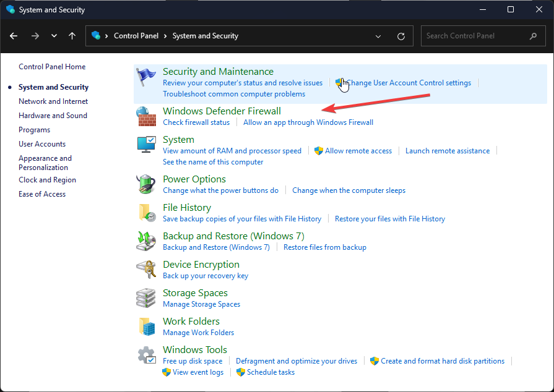Click Change what the power buttons do
This screenshot has width=554, height=392.
coord(220,190)
